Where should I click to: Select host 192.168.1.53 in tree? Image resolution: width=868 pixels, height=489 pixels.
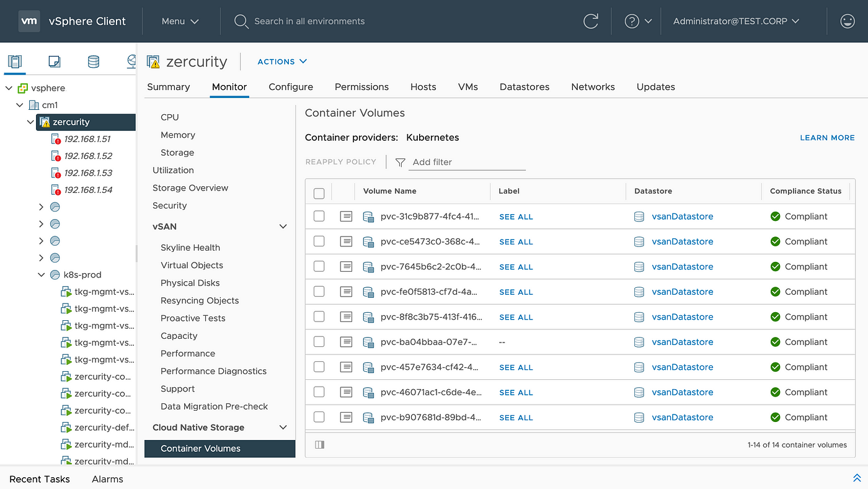(x=88, y=173)
